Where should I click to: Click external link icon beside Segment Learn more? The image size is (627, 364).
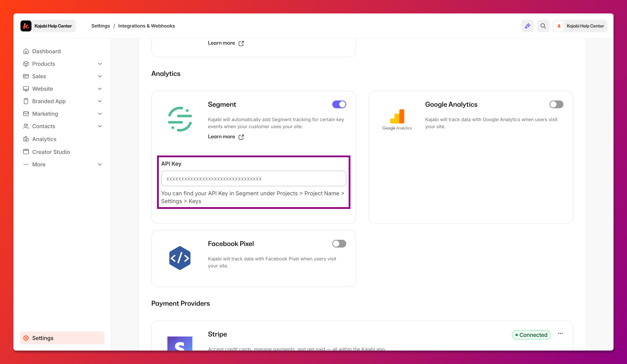tap(241, 137)
